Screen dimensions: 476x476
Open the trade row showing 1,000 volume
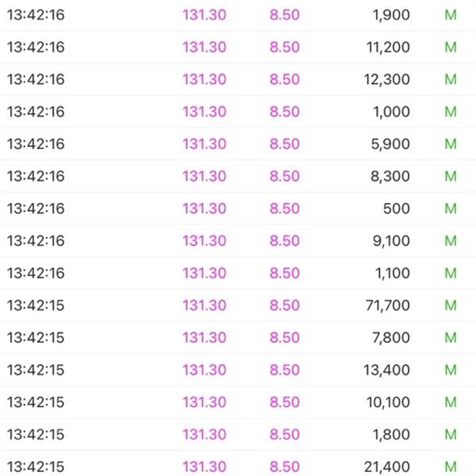[391, 112]
